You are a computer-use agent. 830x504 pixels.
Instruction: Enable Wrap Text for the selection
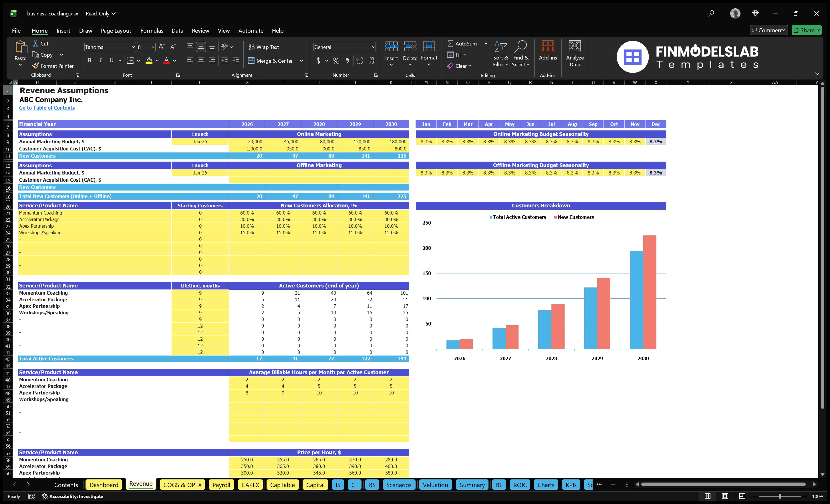(x=264, y=47)
